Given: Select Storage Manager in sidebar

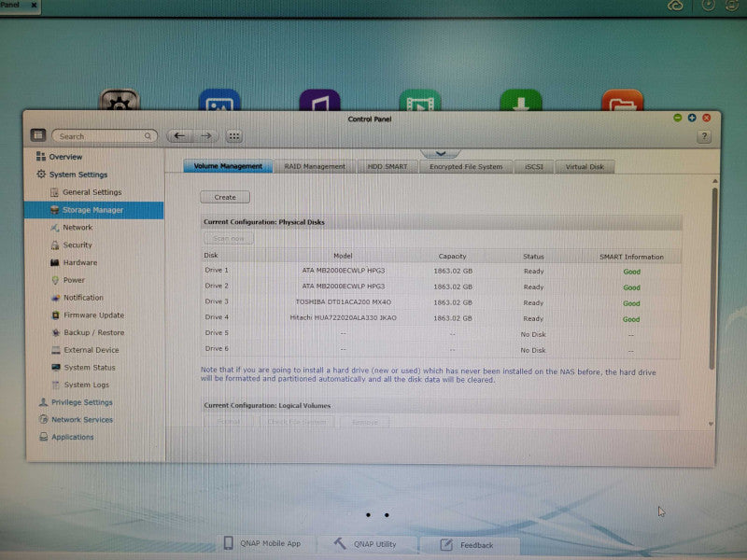Looking at the screenshot, I should coord(94,210).
